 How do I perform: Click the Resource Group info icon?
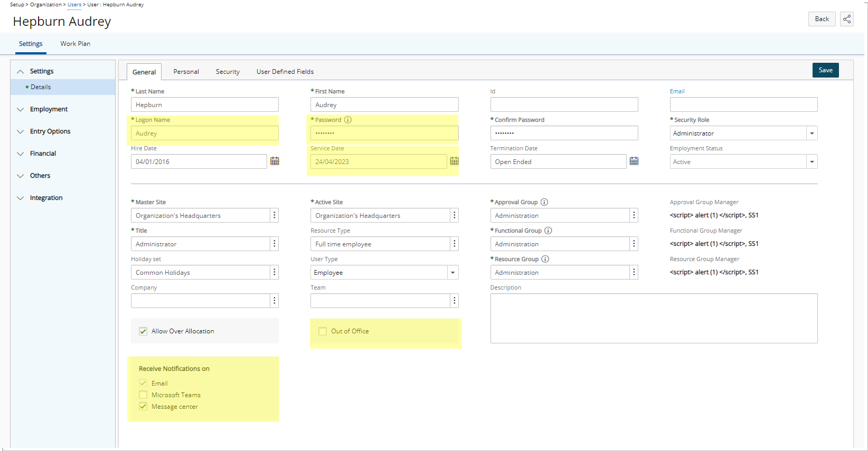545,259
